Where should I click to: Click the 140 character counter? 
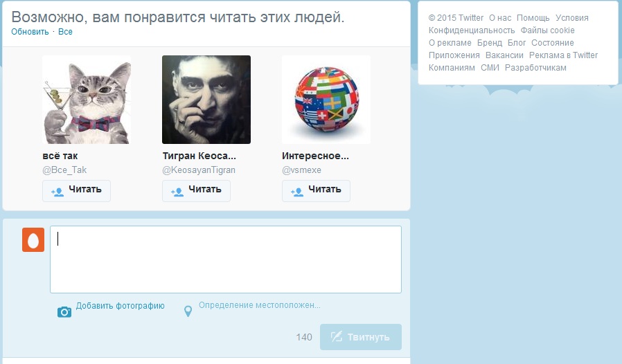(304, 337)
